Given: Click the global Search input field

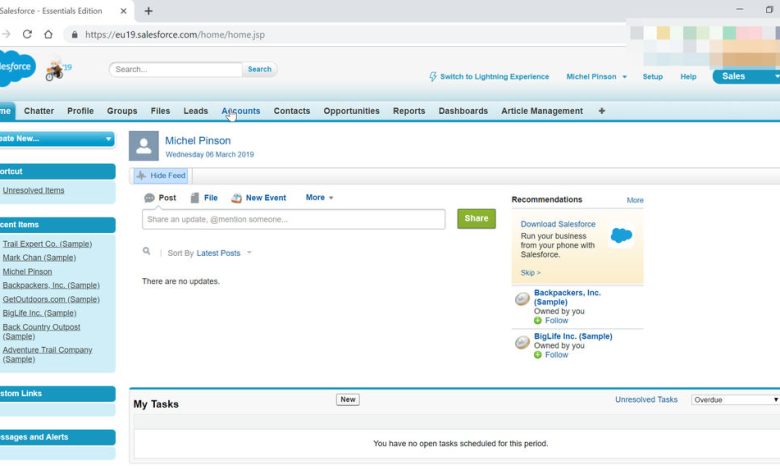Looking at the screenshot, I should (x=176, y=69).
